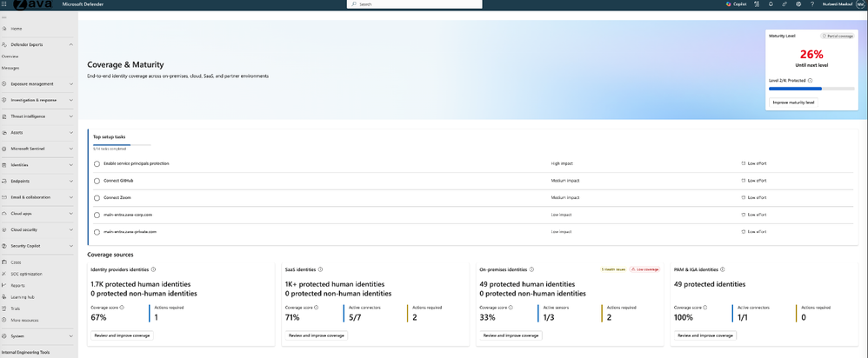Image resolution: width=868 pixels, height=358 pixels.
Task: Expand the Assets chevron
Action: [x=70, y=133]
